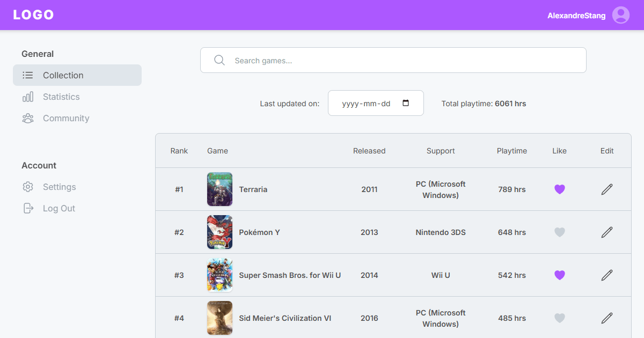Click the Game column header

(x=218, y=151)
